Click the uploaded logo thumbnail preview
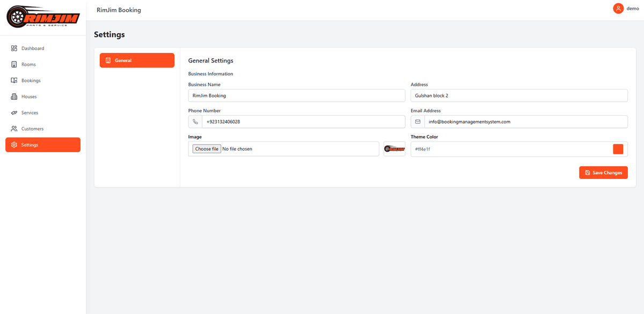Viewport: 644px width, 314px height. [x=394, y=149]
